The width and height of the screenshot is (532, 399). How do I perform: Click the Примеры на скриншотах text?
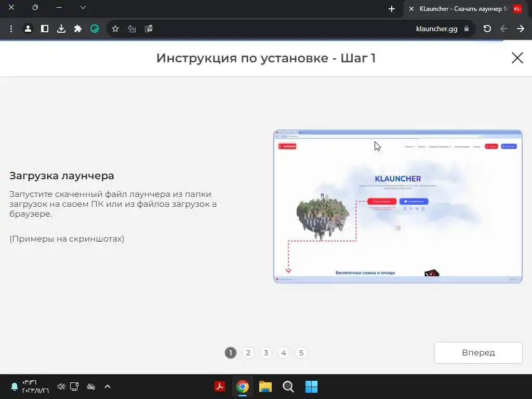coord(67,239)
